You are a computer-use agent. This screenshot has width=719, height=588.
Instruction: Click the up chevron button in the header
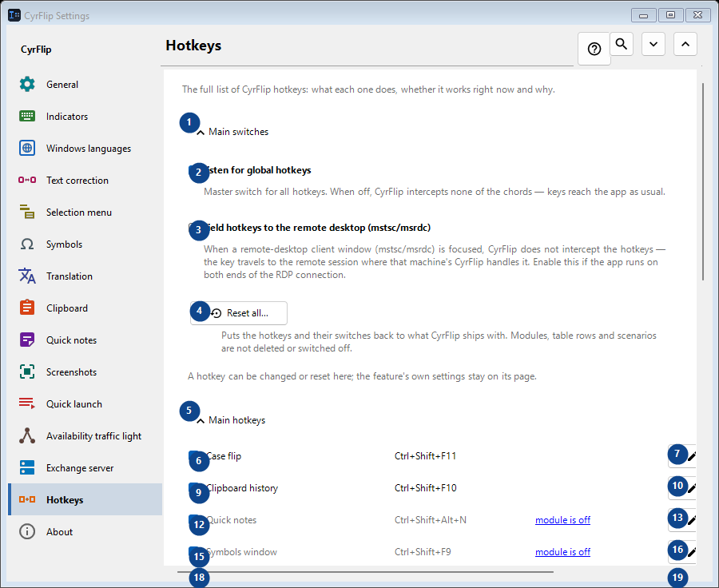click(685, 44)
